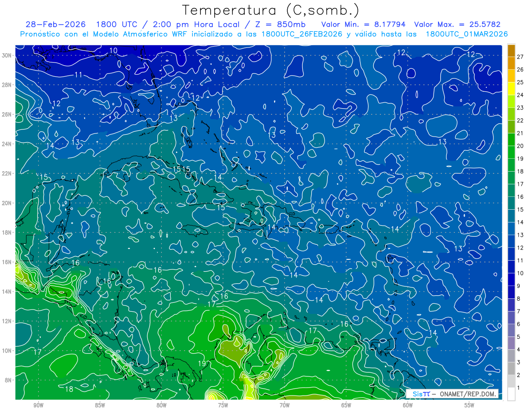
Task: Click legend value '20' on color scale
Action: pos(520,146)
